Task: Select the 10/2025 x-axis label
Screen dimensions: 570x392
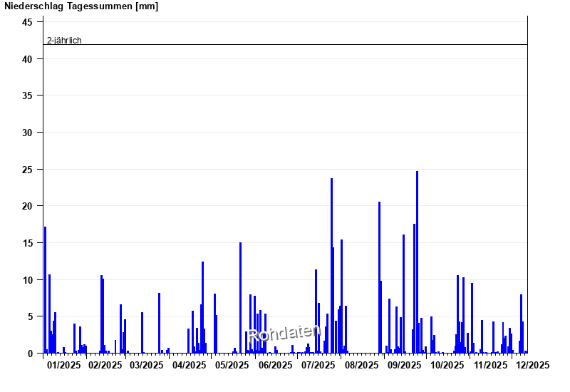Action: (446, 365)
